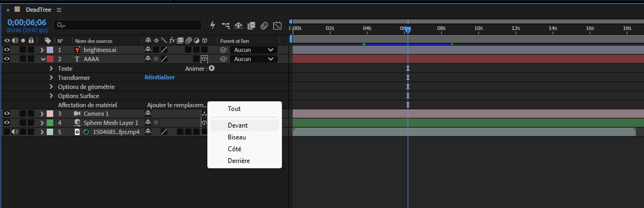Toggle hide shy layers switch in toolbar
This screenshot has width=644, height=208.
238,25
